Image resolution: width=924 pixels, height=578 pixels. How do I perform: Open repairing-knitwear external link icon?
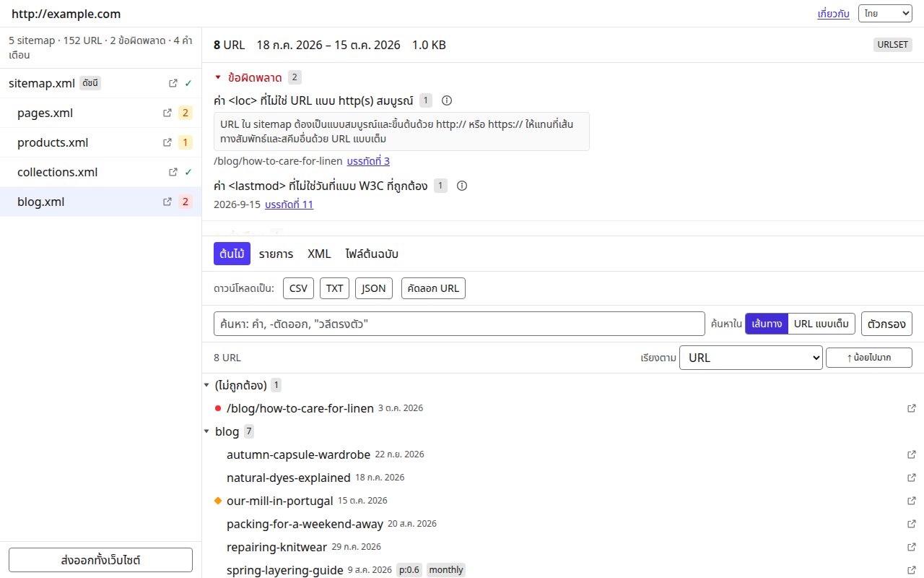tap(911, 547)
